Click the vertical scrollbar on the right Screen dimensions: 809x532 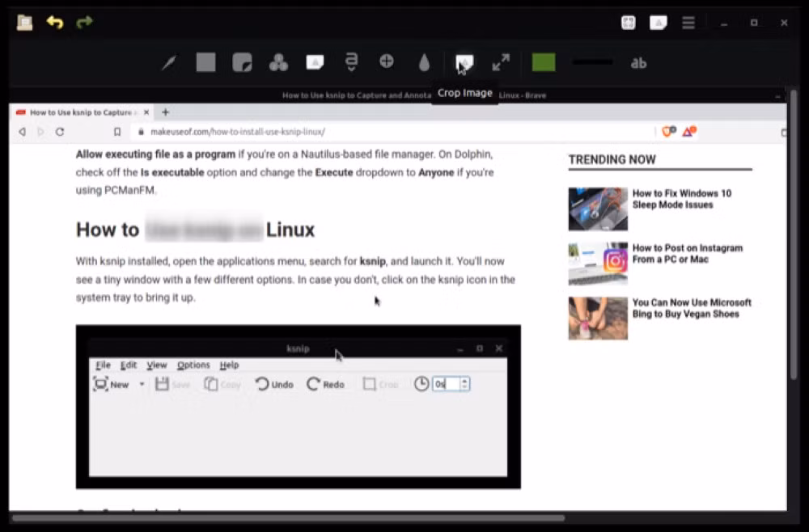[x=794, y=234]
